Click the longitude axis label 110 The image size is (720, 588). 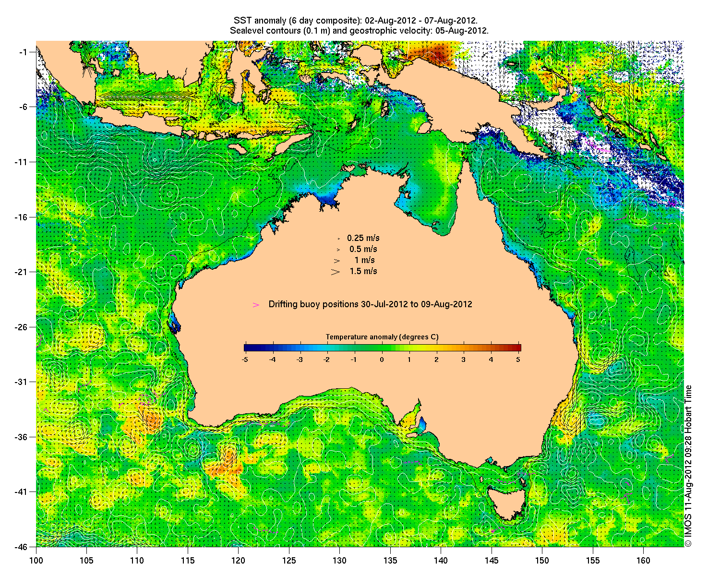click(137, 560)
